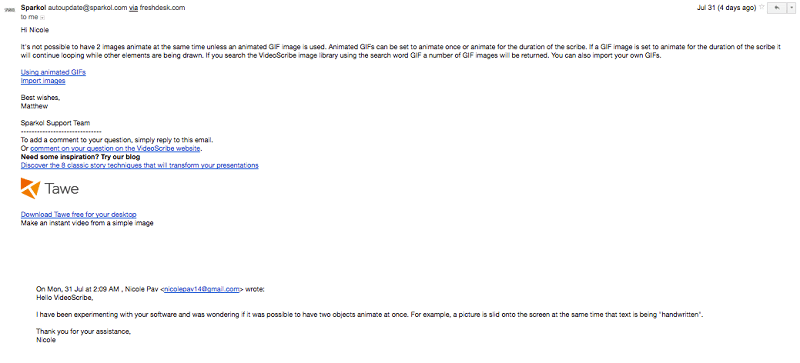Viewport: 800px width, 363px height.
Task: Click the autoupdate@sparkol.com sender address
Action: tap(87, 8)
